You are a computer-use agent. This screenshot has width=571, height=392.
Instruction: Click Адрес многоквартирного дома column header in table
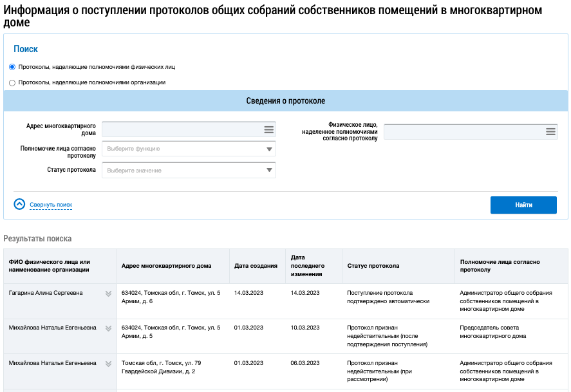pyautogui.click(x=166, y=266)
